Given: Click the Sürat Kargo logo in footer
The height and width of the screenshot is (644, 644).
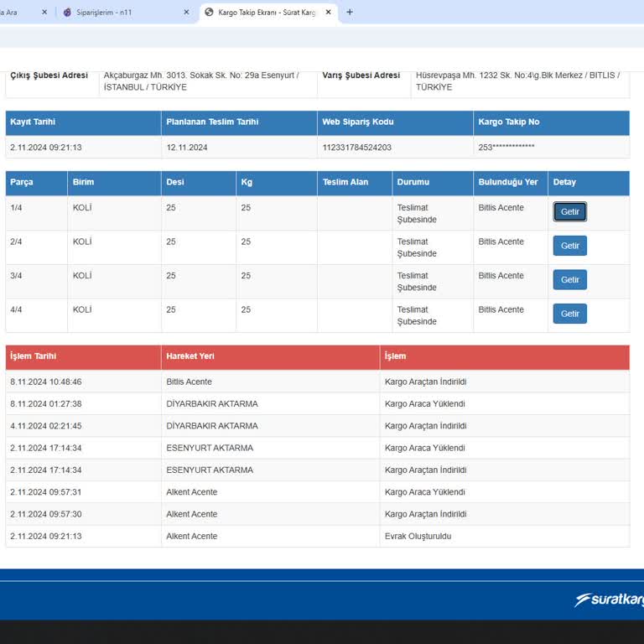Looking at the screenshot, I should pyautogui.click(x=610, y=600).
